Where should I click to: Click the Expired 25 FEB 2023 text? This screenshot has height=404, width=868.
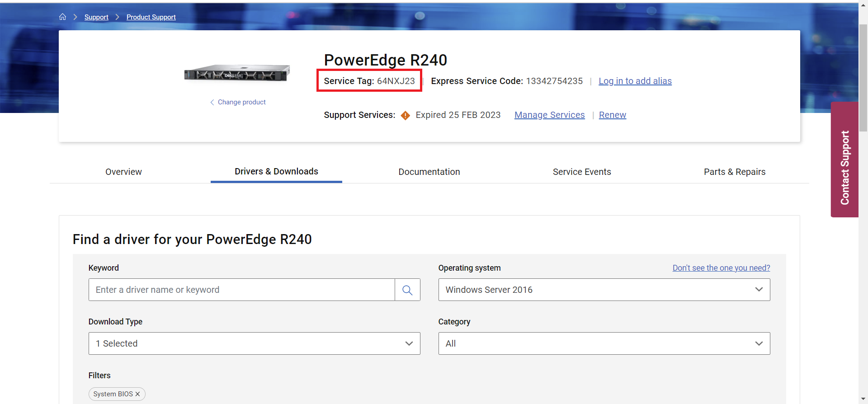[x=458, y=115]
